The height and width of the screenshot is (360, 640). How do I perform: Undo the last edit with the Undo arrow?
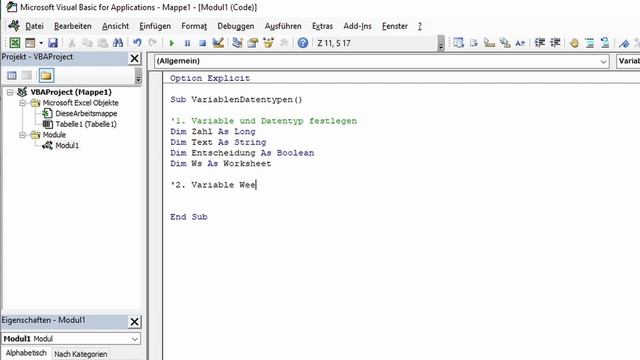137,42
